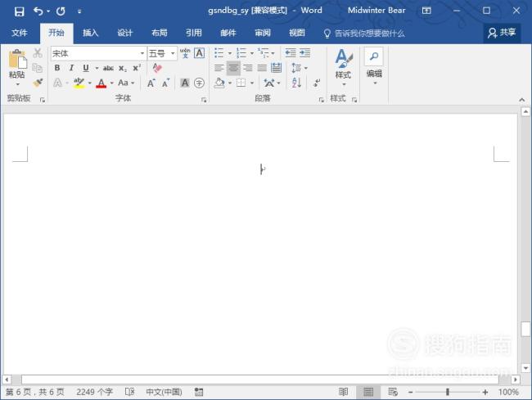Cut selection with the scissors icon

[x=38, y=53]
